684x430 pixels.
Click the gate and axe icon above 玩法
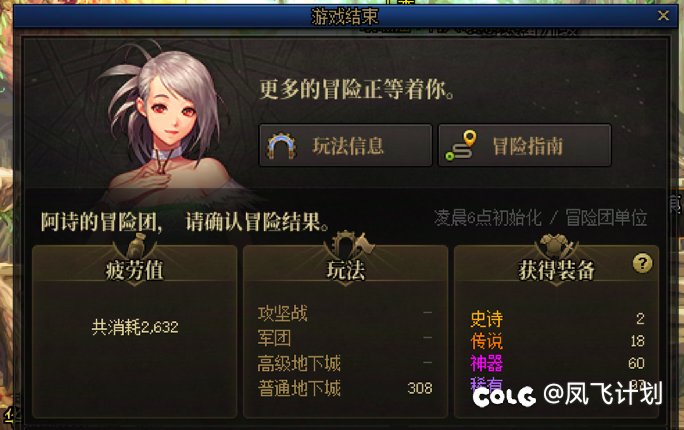coord(350,245)
